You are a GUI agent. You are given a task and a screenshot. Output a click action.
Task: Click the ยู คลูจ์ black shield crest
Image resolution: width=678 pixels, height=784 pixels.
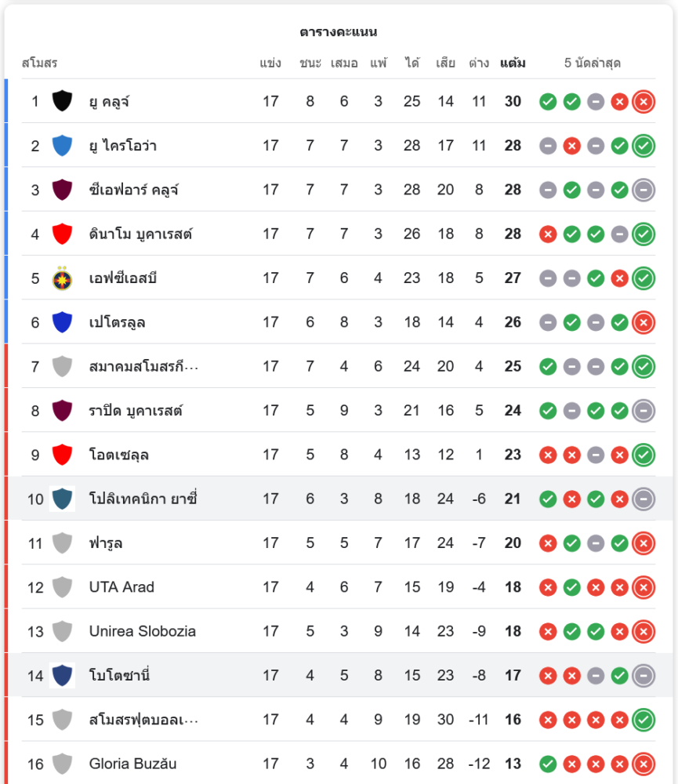click(x=62, y=101)
